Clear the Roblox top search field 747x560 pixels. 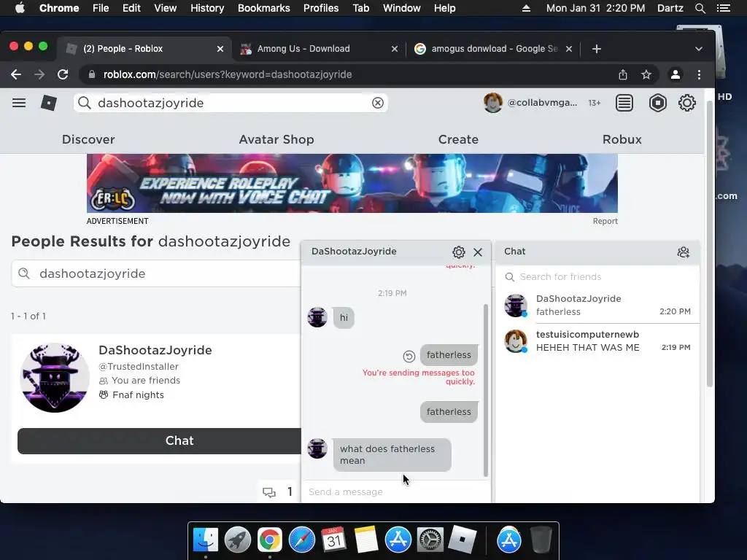378,103
